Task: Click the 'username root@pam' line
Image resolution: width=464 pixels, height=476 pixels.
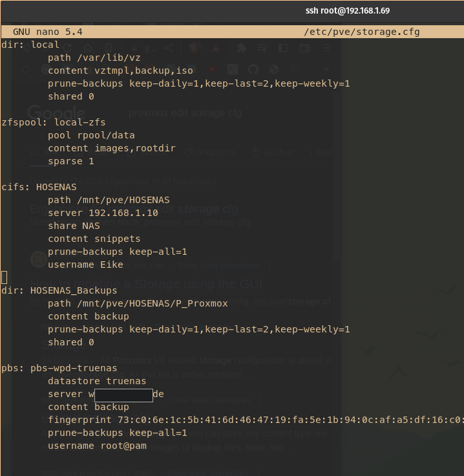Action: [x=97, y=446]
